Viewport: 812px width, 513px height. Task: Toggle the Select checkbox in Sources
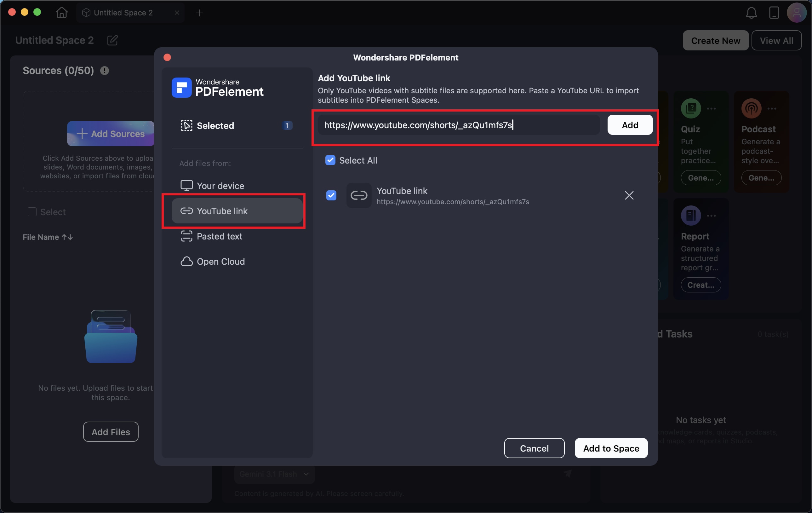click(32, 212)
